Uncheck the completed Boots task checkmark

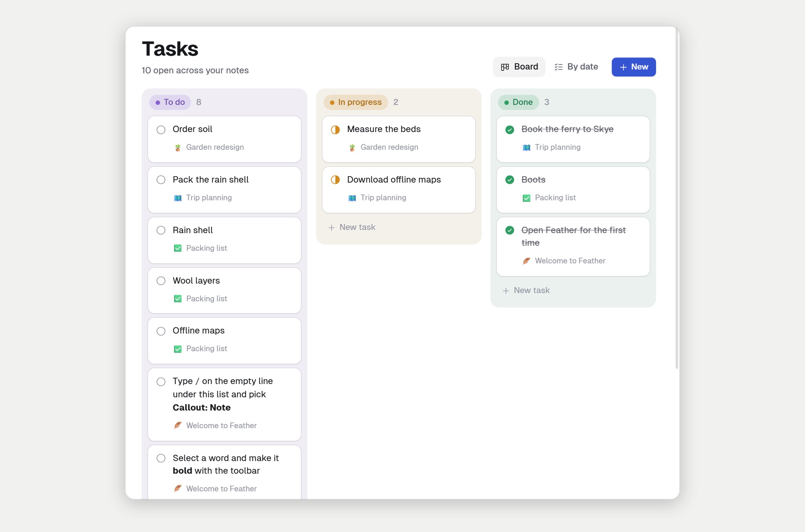tap(510, 180)
